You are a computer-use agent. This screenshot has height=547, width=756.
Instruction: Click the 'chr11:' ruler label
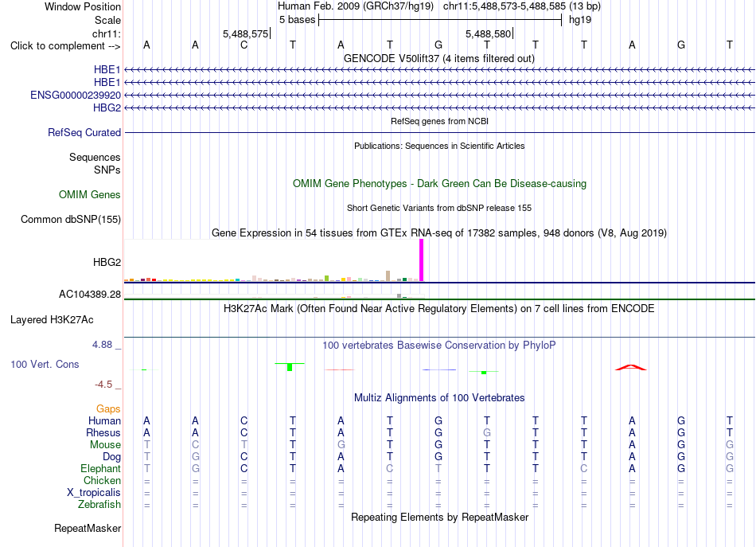point(106,33)
